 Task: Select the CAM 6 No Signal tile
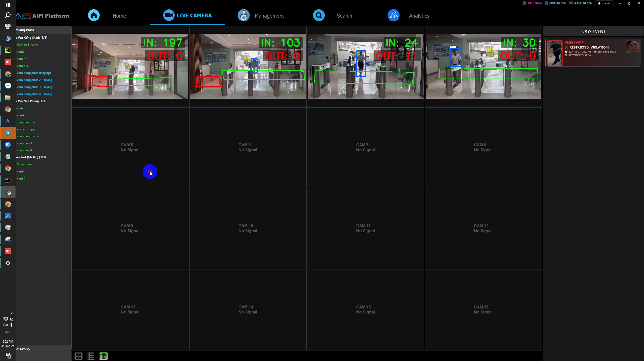point(248,148)
